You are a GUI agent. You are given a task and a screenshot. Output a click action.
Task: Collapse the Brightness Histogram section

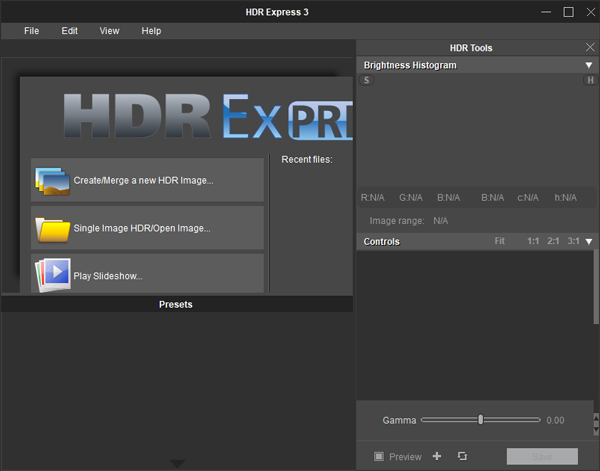click(589, 65)
